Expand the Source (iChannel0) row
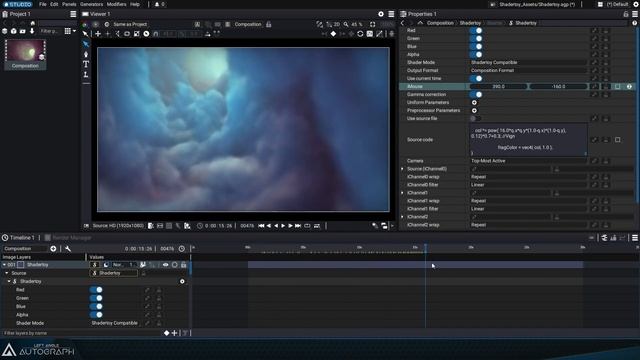The height and width of the screenshot is (360, 640). coord(402,169)
